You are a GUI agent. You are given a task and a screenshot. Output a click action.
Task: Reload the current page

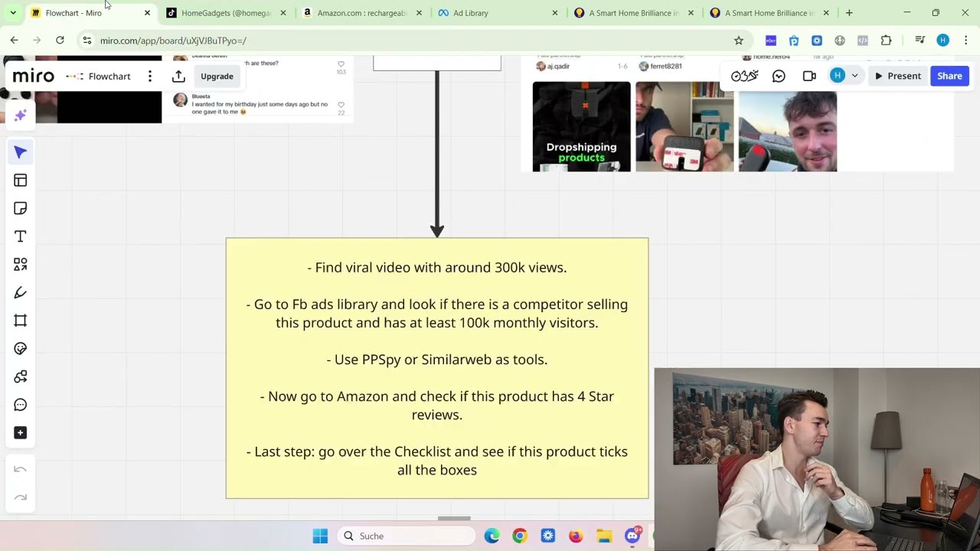click(x=60, y=41)
